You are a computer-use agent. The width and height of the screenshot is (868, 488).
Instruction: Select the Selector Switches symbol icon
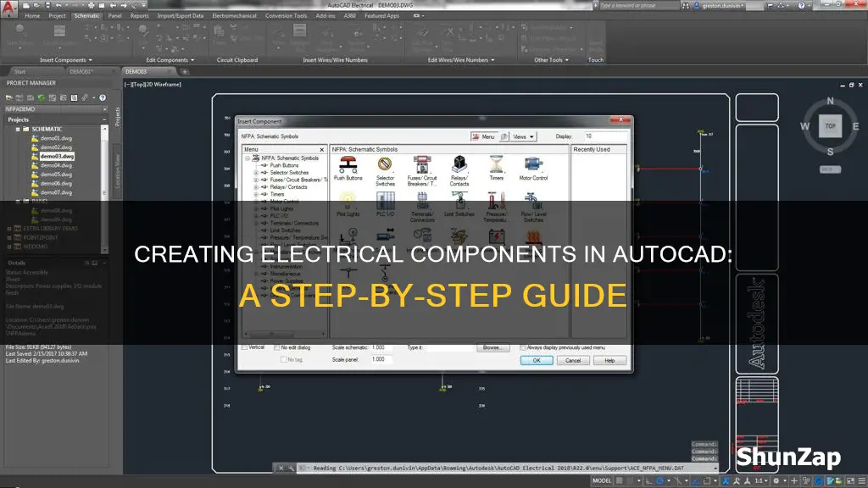click(385, 164)
